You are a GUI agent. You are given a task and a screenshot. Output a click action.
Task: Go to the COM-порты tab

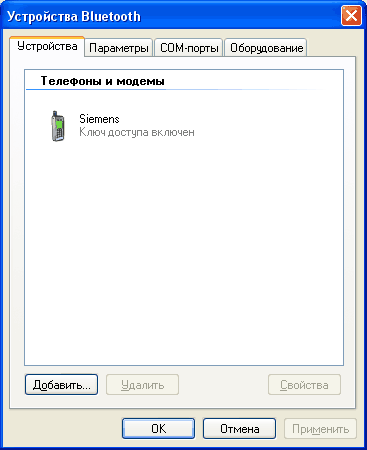pos(189,48)
